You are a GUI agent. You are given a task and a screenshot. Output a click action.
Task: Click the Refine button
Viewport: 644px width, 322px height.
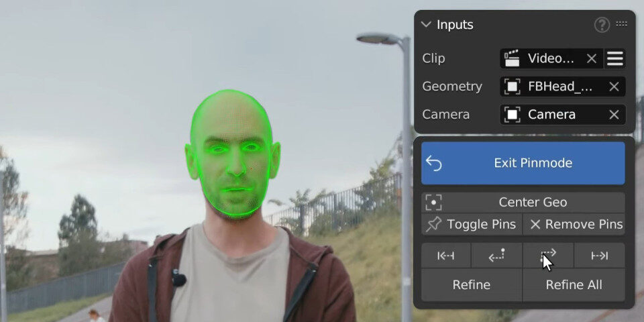[472, 285]
